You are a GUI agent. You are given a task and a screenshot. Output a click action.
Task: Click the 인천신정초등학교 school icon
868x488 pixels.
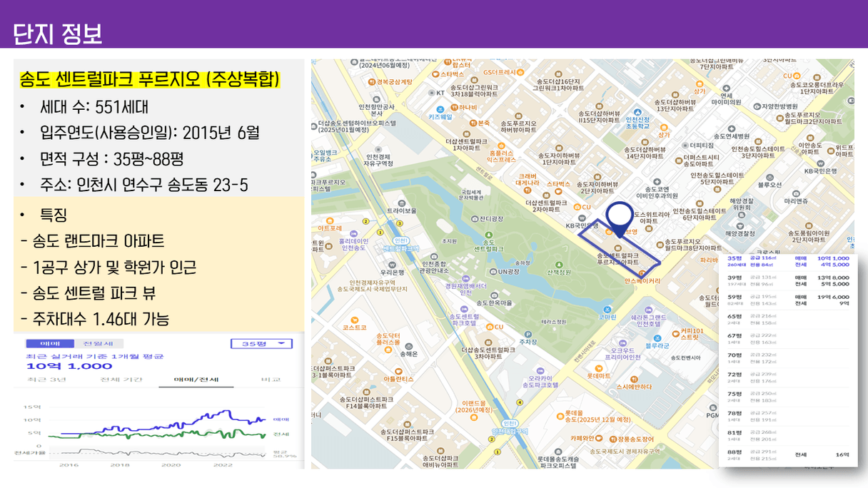[x=637, y=111]
